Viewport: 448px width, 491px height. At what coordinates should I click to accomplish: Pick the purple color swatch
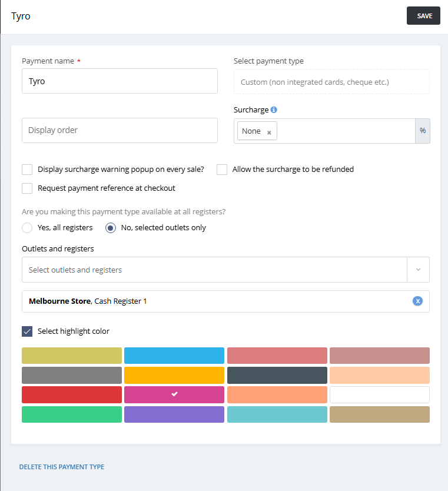[x=174, y=414]
